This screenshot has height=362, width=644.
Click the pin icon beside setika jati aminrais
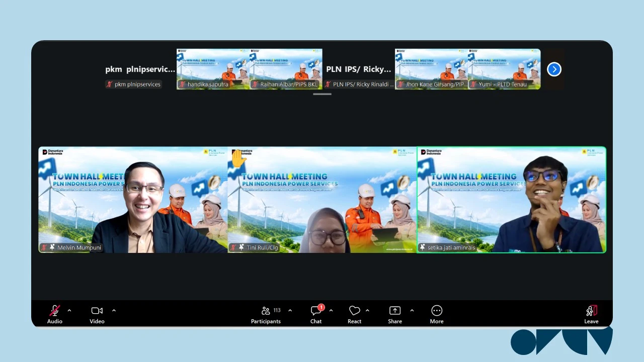(x=423, y=247)
